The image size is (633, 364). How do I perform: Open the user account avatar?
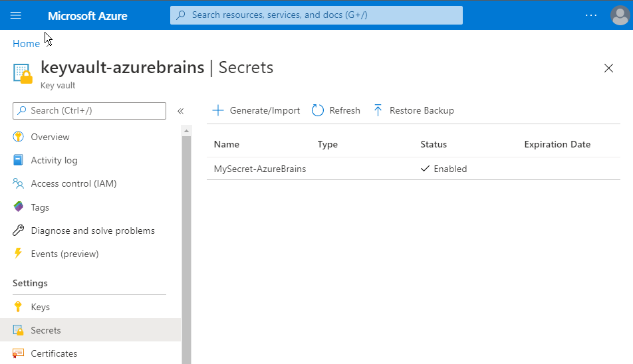[620, 15]
